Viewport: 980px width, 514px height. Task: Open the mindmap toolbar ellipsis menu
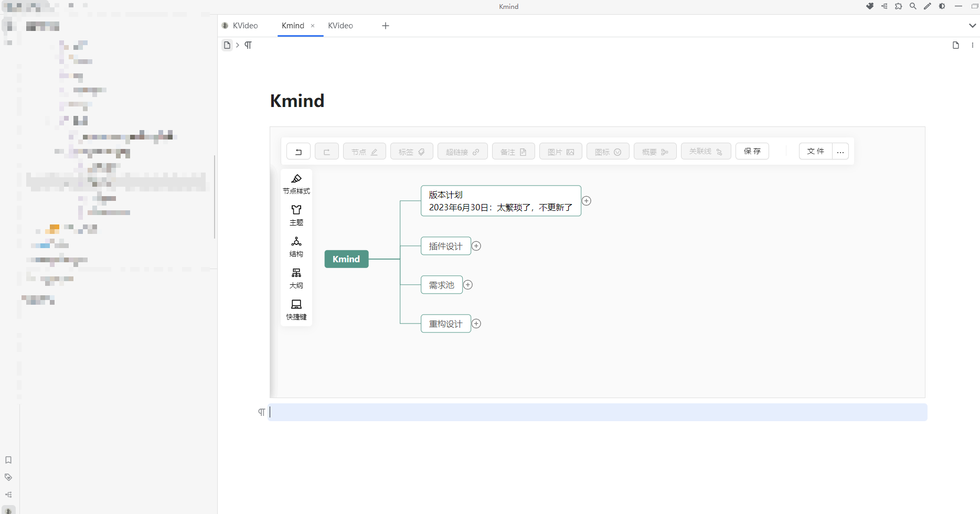pyautogui.click(x=840, y=151)
